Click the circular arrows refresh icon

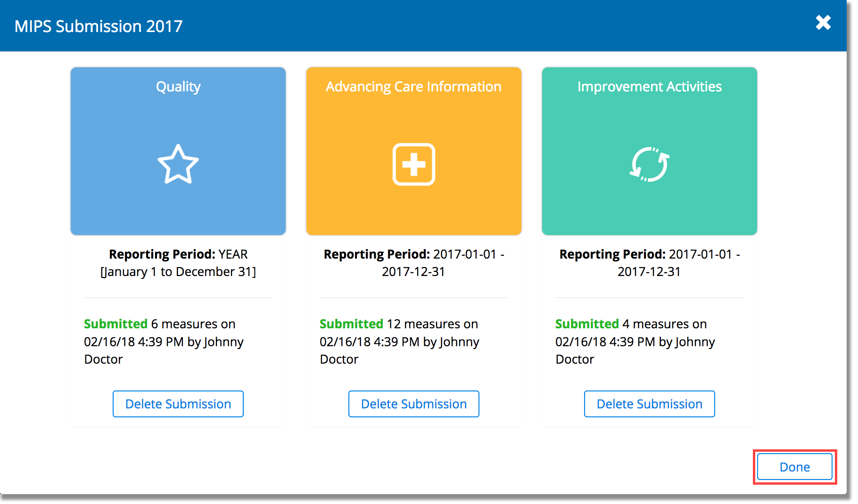tap(649, 164)
